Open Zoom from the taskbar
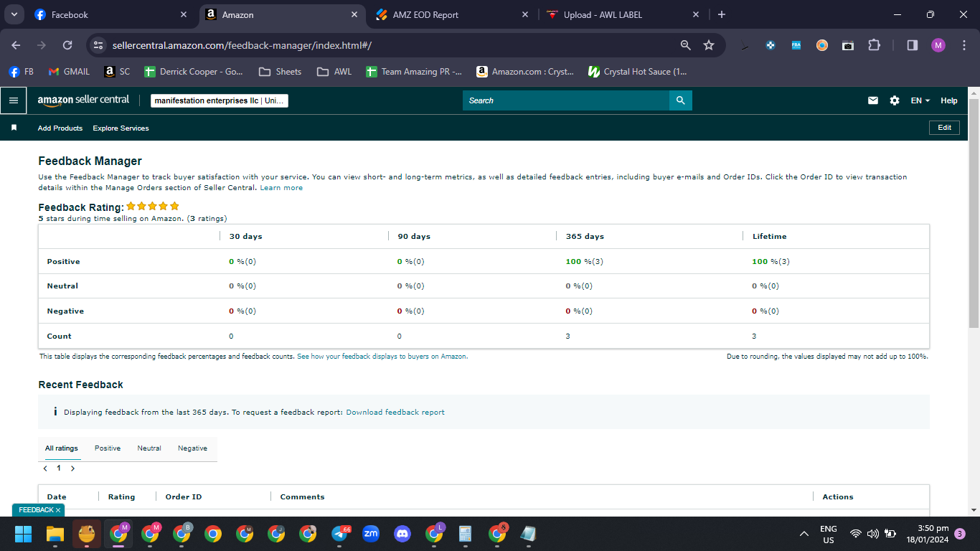The height and width of the screenshot is (551, 980). pyautogui.click(x=371, y=534)
